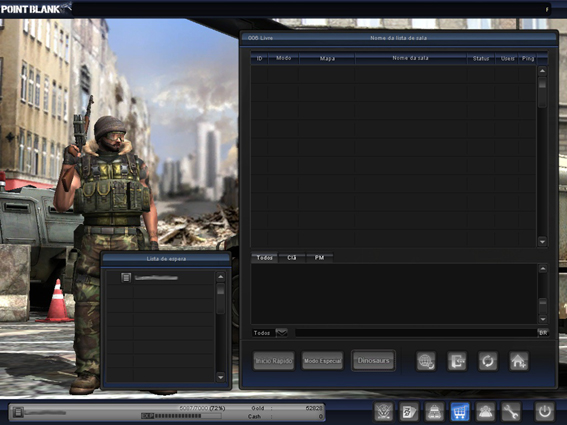This screenshot has height=425, width=567.
Task: Click the chat message input field
Action: [x=416, y=333]
